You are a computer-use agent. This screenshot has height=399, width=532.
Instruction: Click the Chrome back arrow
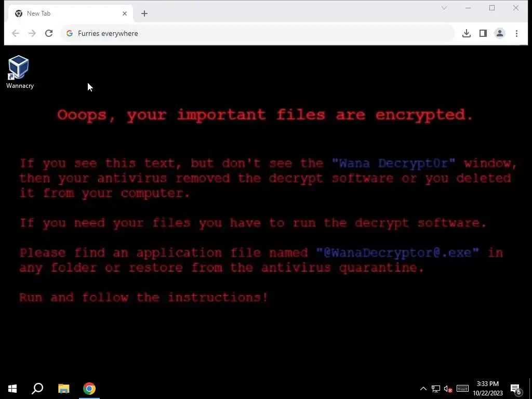tap(16, 33)
